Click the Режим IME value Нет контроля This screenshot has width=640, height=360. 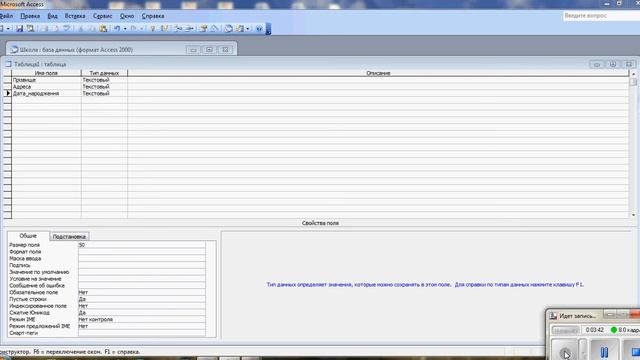pyautogui.click(x=142, y=319)
